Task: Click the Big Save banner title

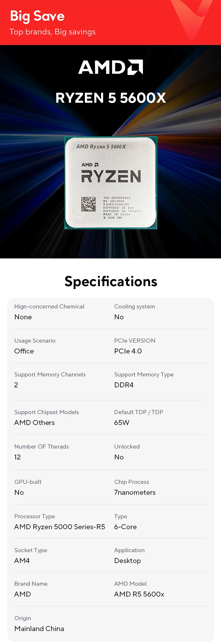Action: [x=37, y=16]
